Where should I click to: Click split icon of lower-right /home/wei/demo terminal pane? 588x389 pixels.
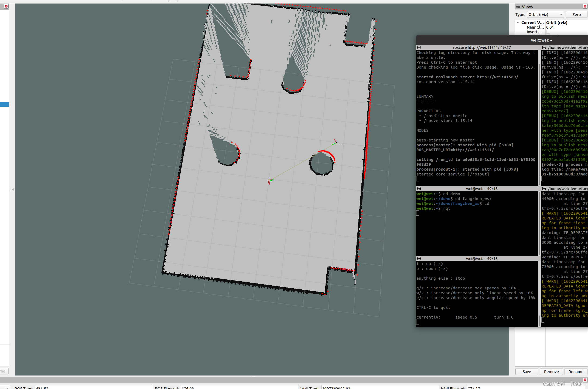544,189
